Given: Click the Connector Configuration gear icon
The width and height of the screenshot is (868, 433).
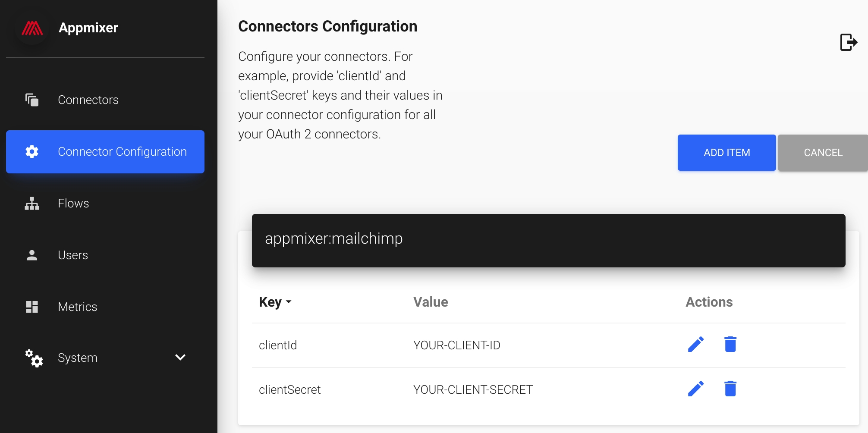Looking at the screenshot, I should coord(32,151).
